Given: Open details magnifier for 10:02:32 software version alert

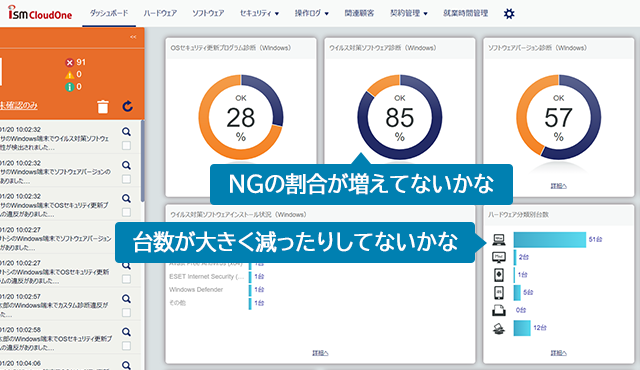Looking at the screenshot, I should [x=127, y=165].
